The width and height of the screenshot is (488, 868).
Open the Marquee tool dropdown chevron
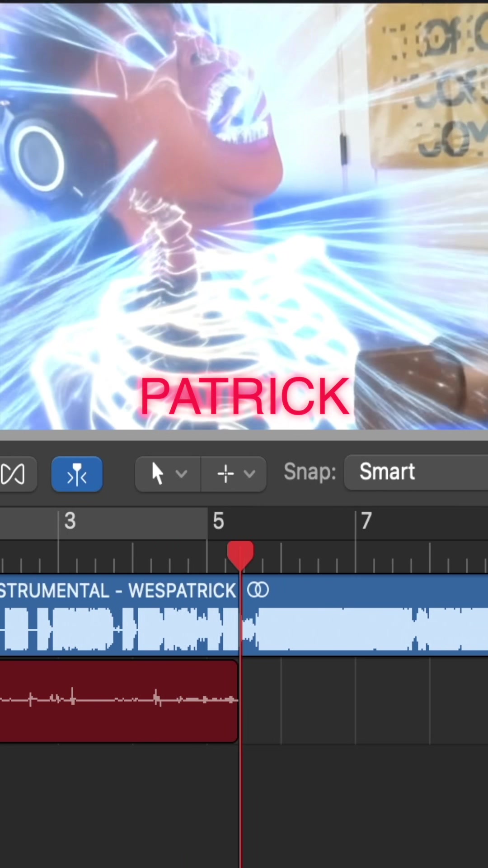(249, 474)
